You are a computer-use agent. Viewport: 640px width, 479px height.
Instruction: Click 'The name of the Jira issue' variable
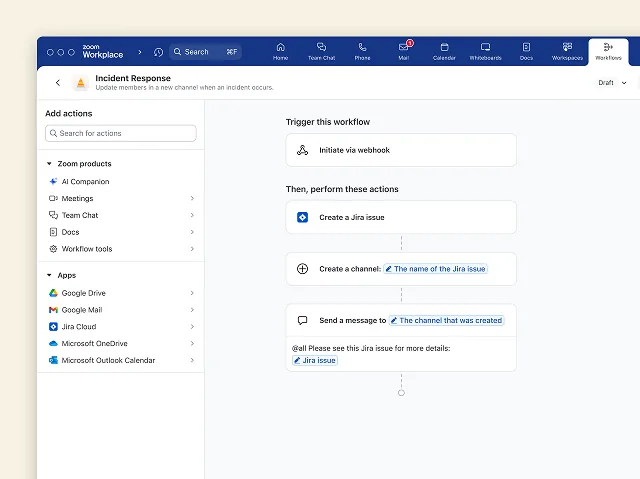(435, 269)
